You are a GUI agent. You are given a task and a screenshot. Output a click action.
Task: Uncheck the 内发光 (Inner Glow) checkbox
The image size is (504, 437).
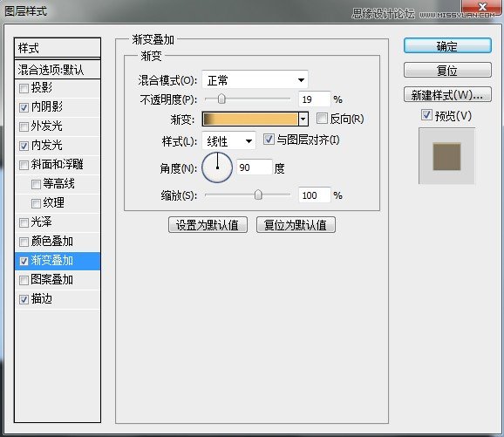tap(24, 146)
